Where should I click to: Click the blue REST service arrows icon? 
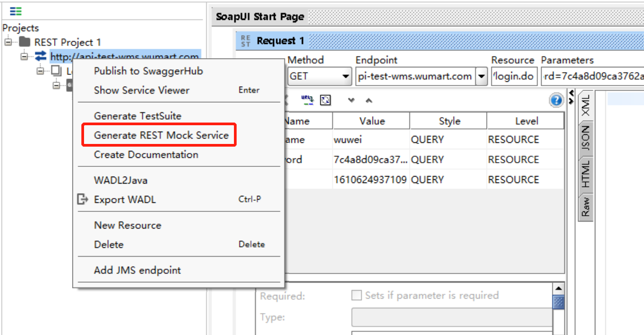tap(41, 56)
